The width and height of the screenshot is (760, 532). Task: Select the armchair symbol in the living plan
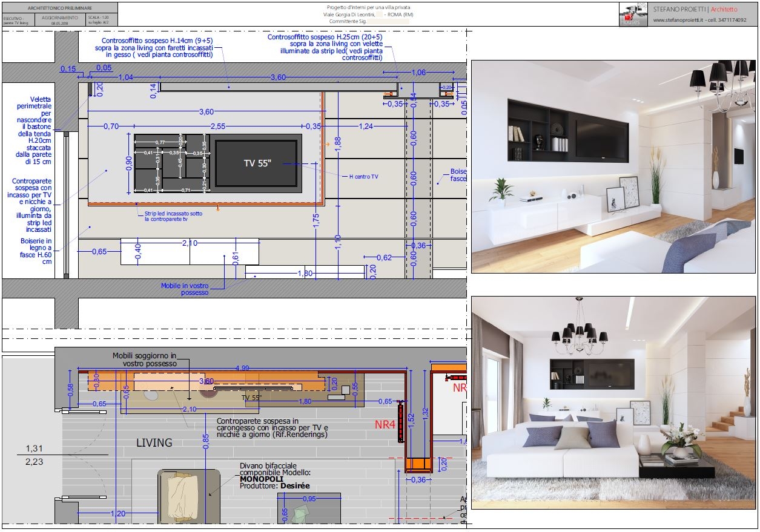click(x=179, y=496)
